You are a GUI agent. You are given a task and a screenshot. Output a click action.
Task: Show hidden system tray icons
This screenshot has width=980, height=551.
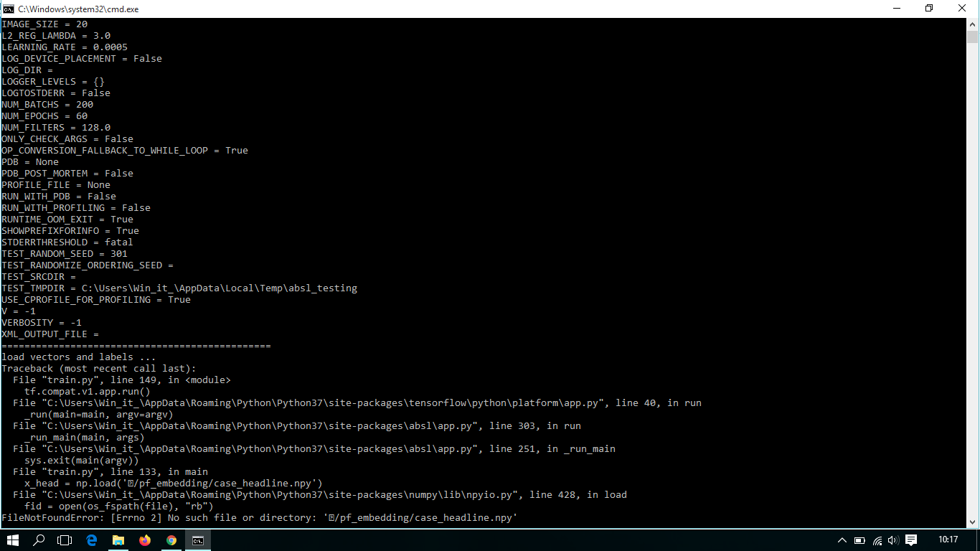coord(842,540)
